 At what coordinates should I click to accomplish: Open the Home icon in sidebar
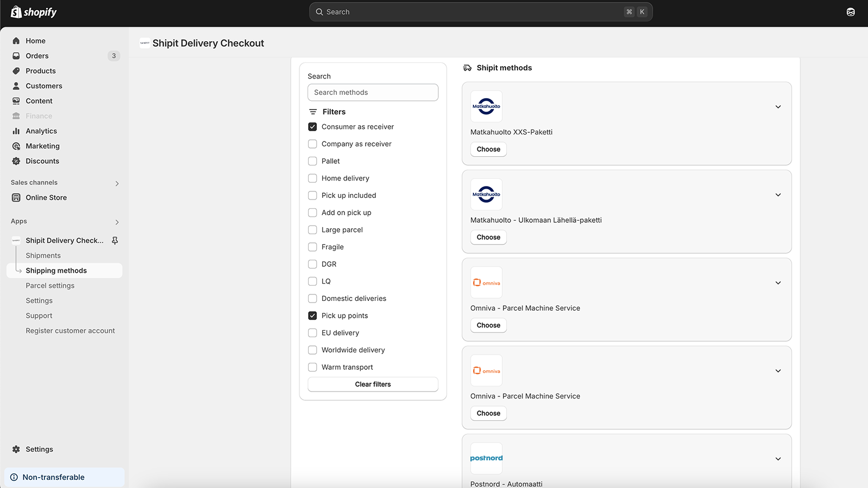point(16,41)
